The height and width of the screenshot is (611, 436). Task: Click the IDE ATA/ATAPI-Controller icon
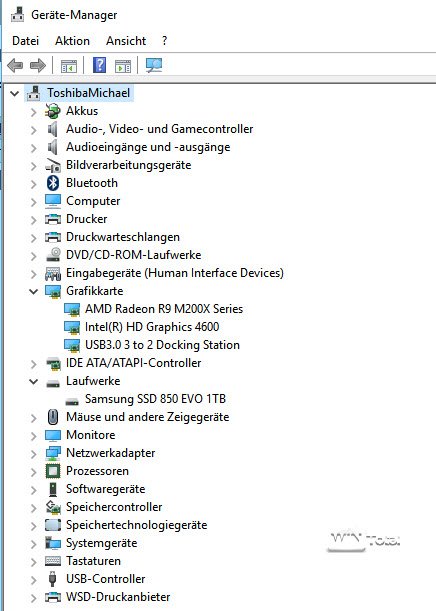(53, 364)
